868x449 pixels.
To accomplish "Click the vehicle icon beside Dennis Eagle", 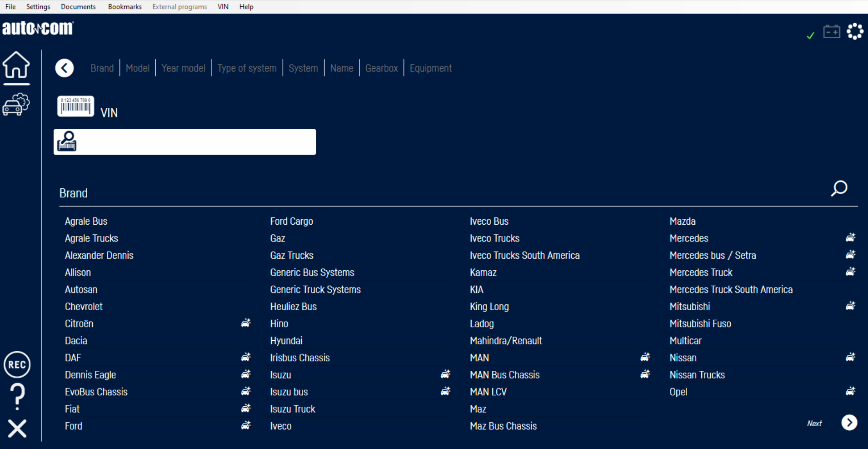I will tap(246, 374).
